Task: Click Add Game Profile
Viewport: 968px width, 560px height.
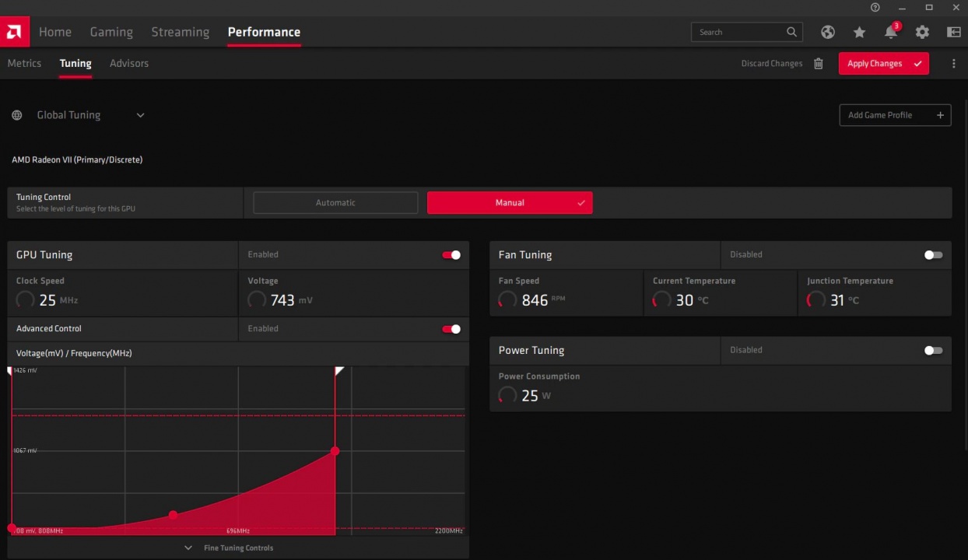Action: click(895, 115)
